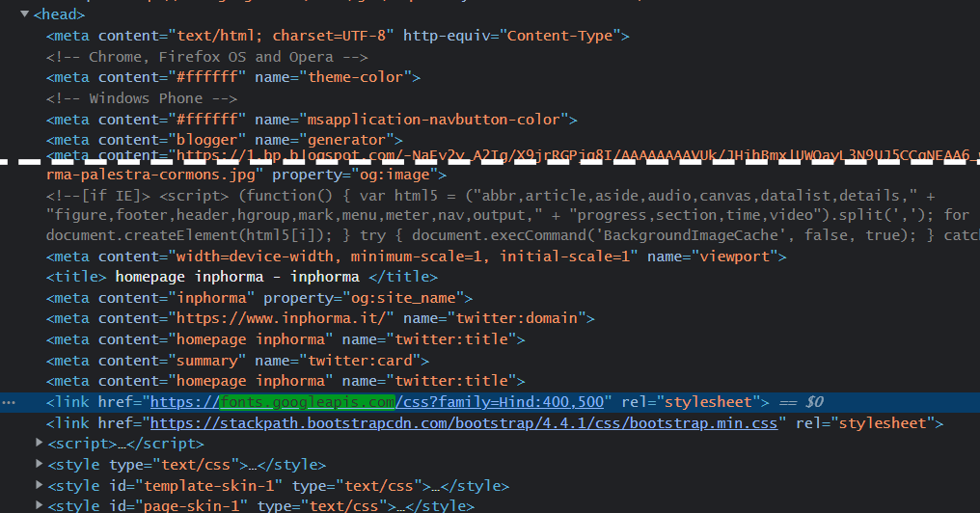Select the theme-color meta row

tap(233, 77)
